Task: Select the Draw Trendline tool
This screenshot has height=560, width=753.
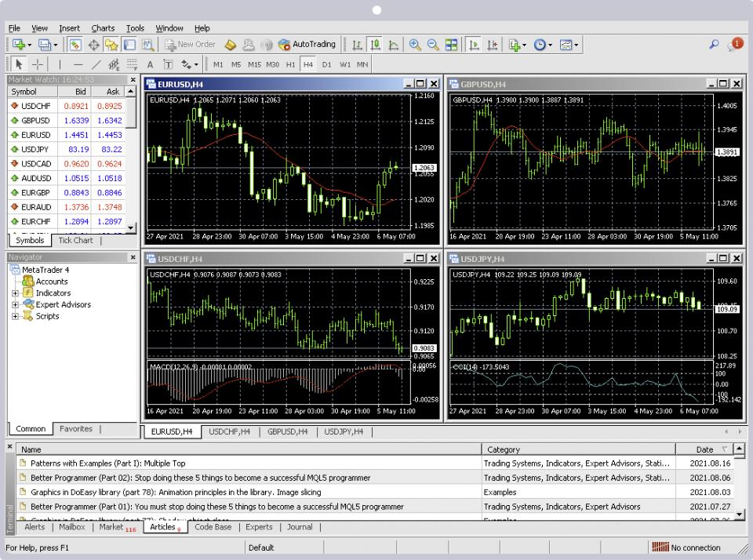Action: pyautogui.click(x=96, y=65)
